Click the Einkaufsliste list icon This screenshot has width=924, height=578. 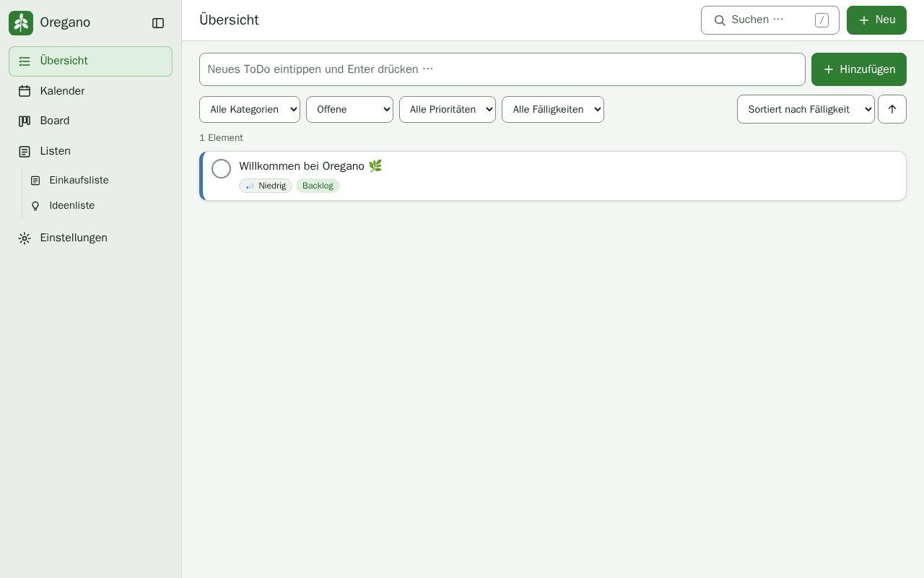35,181
